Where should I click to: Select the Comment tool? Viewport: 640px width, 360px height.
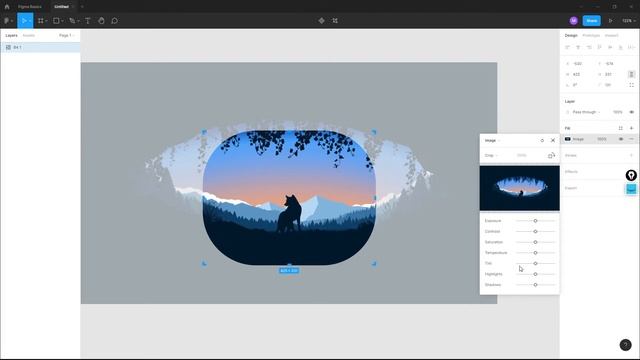click(x=115, y=21)
